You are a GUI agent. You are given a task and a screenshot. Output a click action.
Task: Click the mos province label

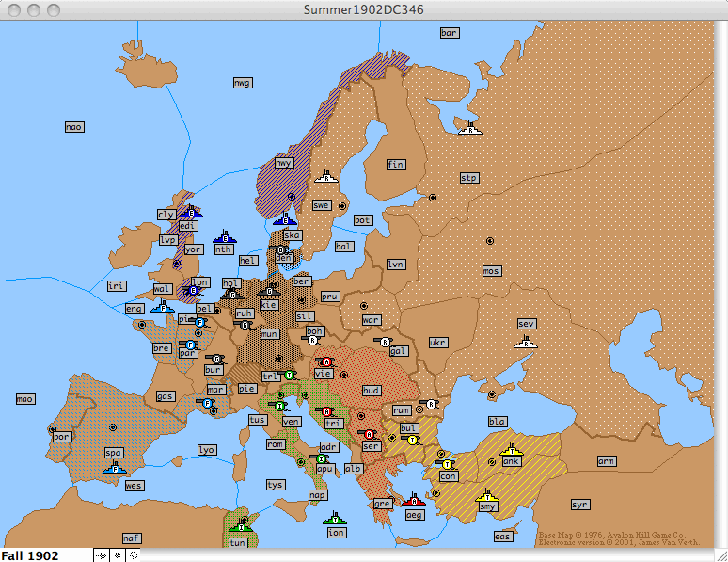(491, 270)
